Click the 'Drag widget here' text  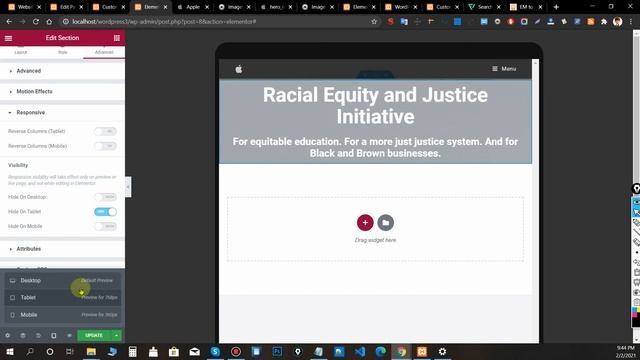[x=376, y=240]
